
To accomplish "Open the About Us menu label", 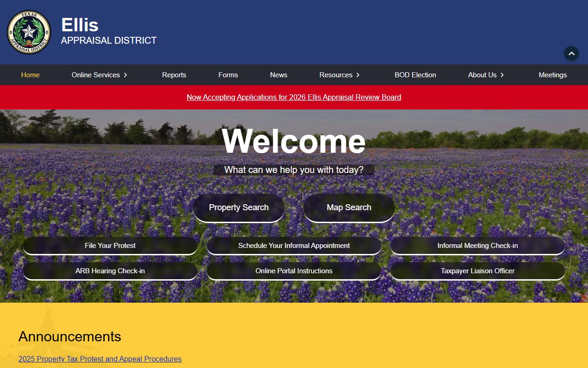I will coord(482,75).
